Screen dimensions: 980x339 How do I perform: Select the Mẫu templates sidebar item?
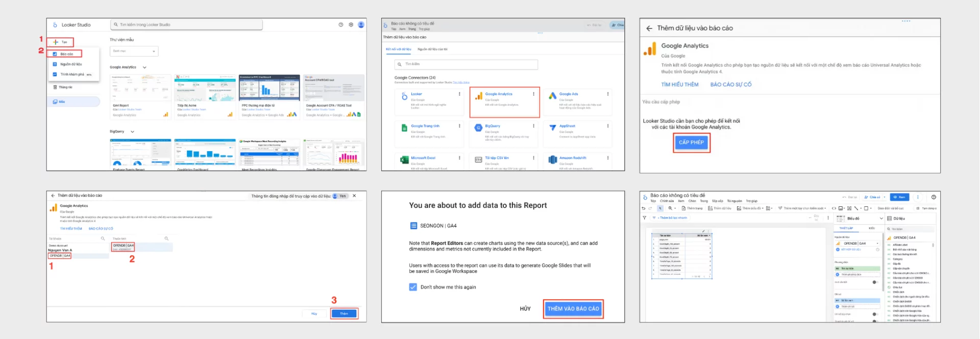(x=73, y=102)
